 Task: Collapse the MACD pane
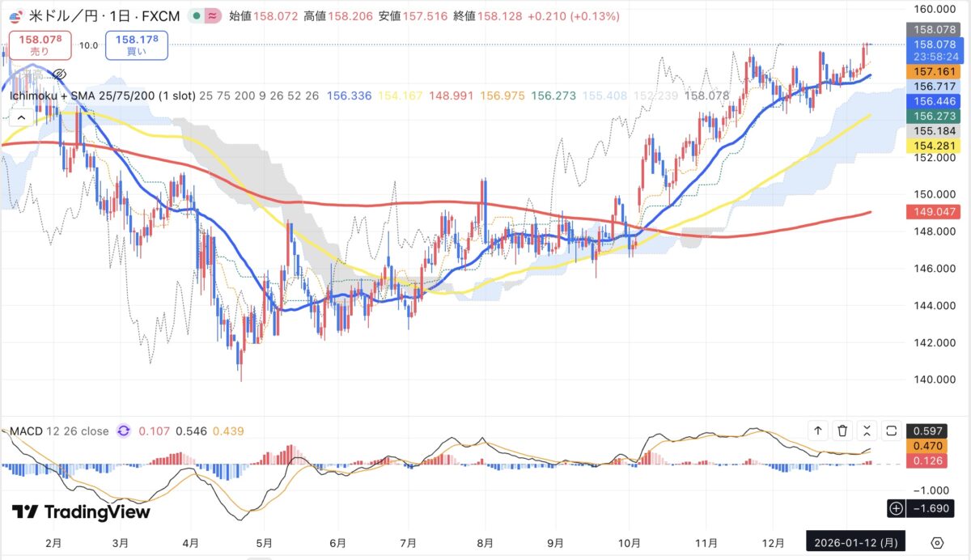(x=867, y=431)
